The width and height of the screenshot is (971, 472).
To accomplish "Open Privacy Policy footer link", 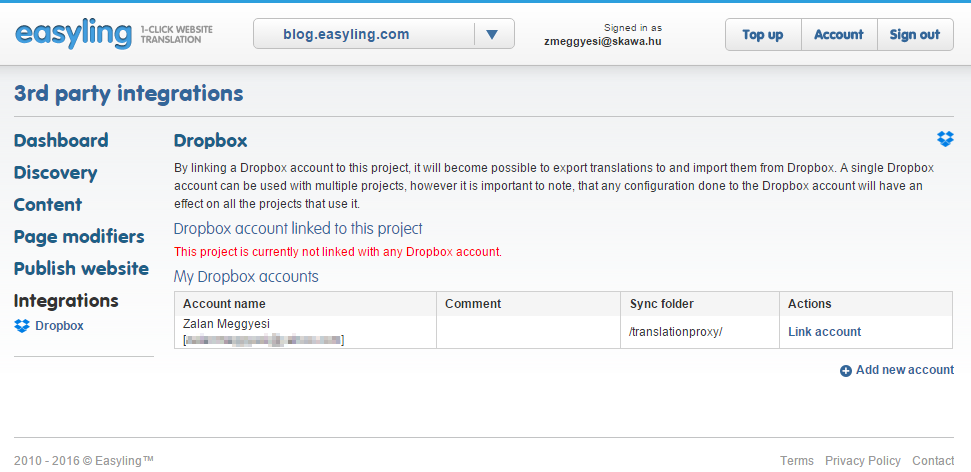I will (863, 461).
